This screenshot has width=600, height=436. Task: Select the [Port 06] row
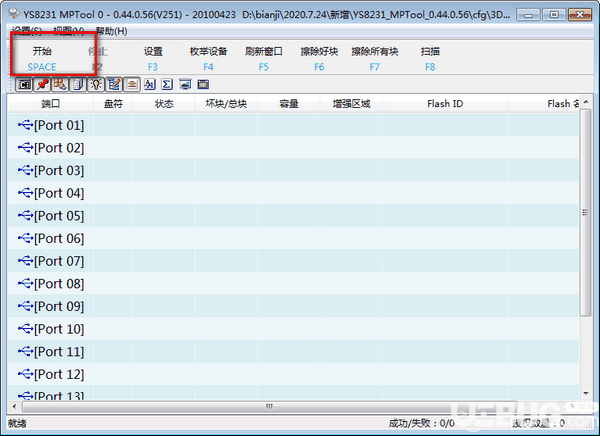pos(293,238)
